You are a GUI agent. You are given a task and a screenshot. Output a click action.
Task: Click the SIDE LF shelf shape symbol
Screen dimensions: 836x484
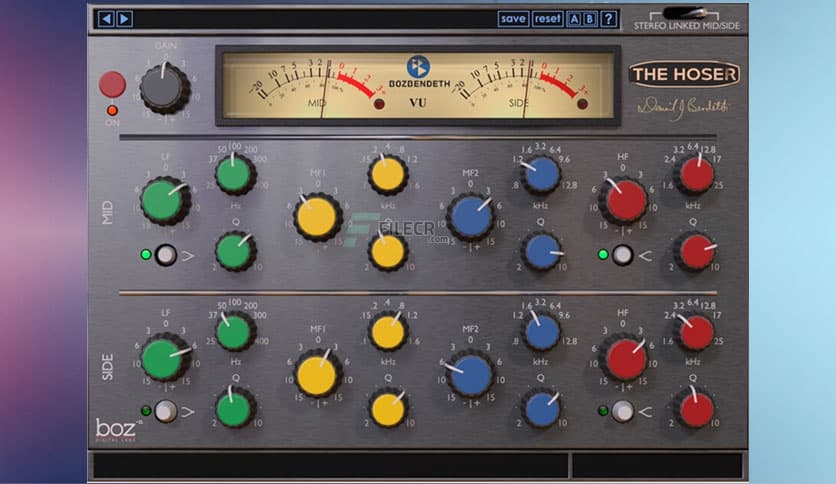(x=188, y=412)
